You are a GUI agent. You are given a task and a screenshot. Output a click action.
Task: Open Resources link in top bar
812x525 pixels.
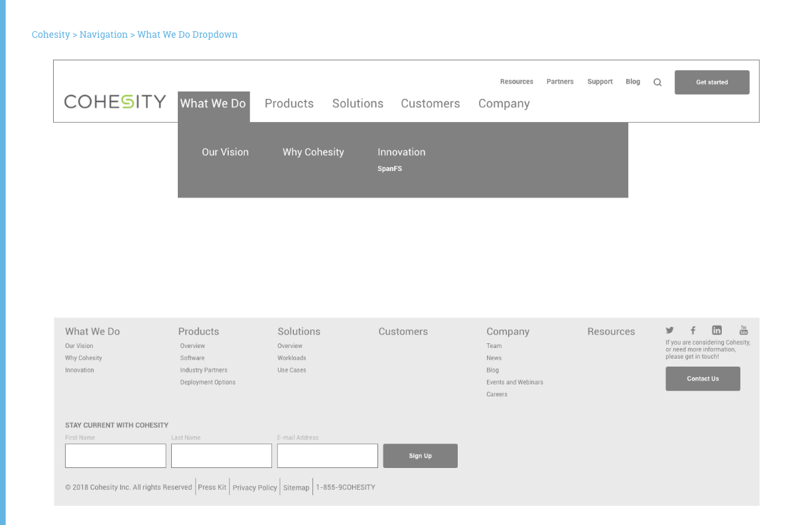coord(517,82)
